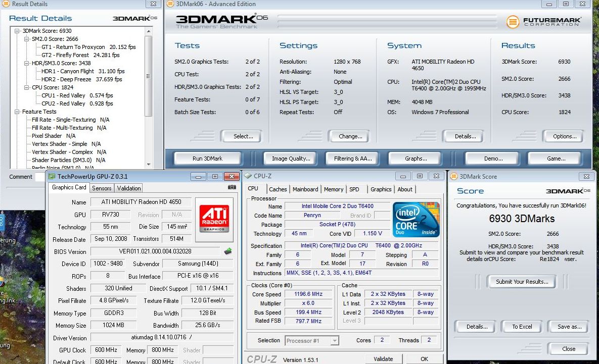Click the Run 3DMark button
The image size is (599, 364).
click(207, 159)
